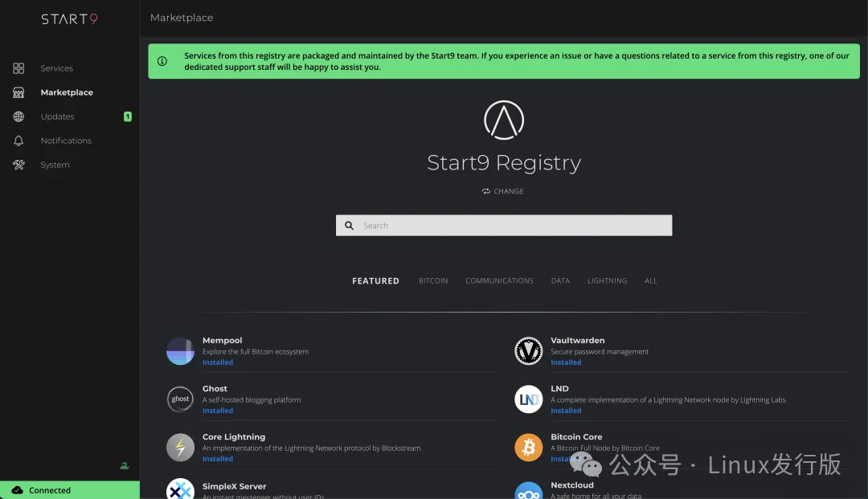Image resolution: width=868 pixels, height=499 pixels.
Task: Click the small green icon above Connected
Action: click(x=125, y=466)
